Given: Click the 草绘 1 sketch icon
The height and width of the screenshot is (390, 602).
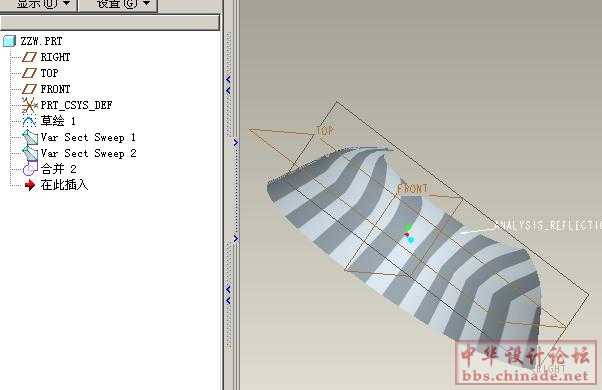Looking at the screenshot, I should coord(29,121).
